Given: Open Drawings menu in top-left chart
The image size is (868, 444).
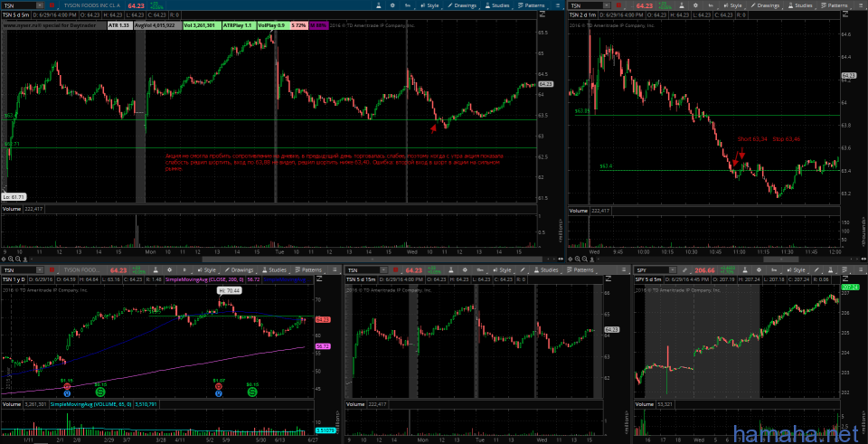Looking at the screenshot, I should click(461, 5).
